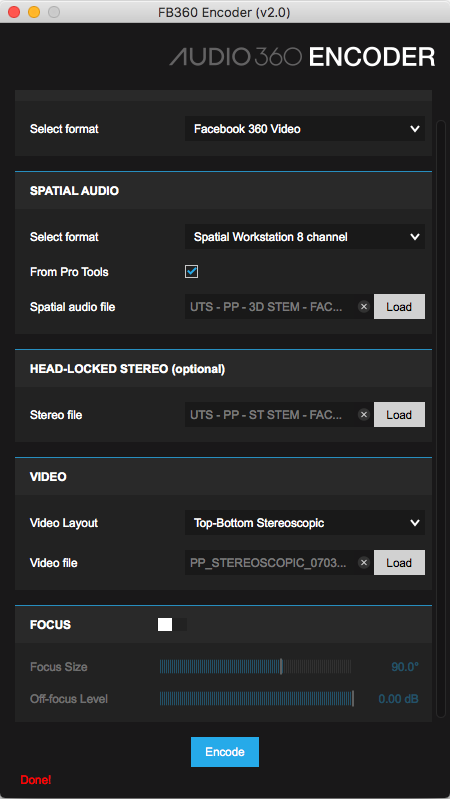Screen dimensions: 450x799
Task: Click the Video Layout label
Action: [64, 523]
